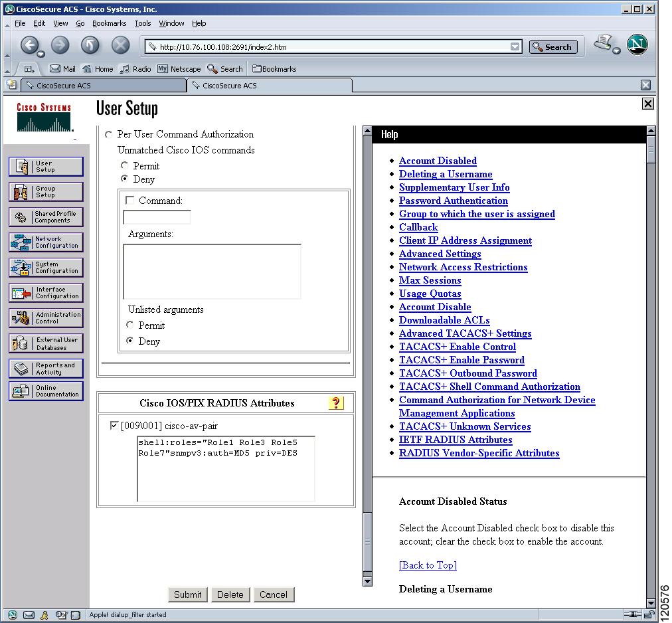Viewport: 672px width, 623px height.
Task: Open the Edit menu
Action: click(39, 23)
